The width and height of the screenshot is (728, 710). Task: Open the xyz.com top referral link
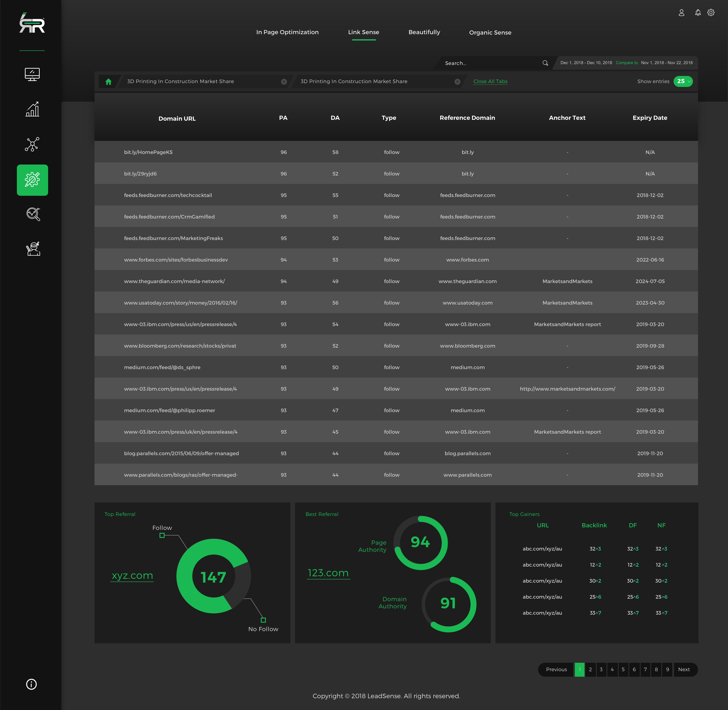pos(132,575)
